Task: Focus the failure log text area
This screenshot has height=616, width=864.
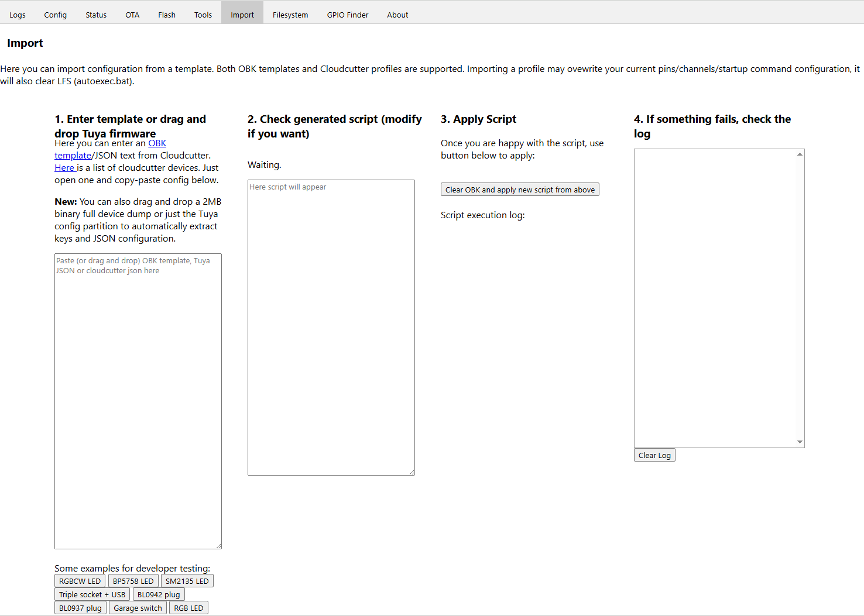Action: [719, 298]
